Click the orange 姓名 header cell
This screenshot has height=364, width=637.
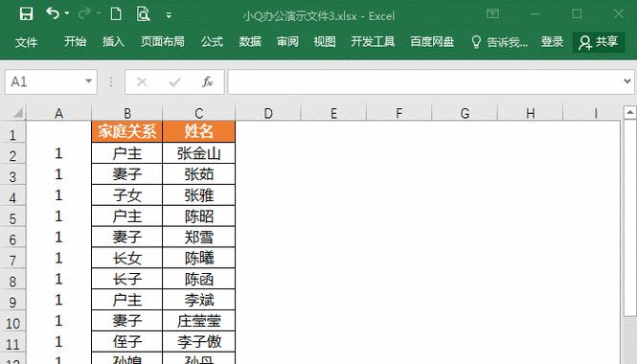[x=199, y=131]
